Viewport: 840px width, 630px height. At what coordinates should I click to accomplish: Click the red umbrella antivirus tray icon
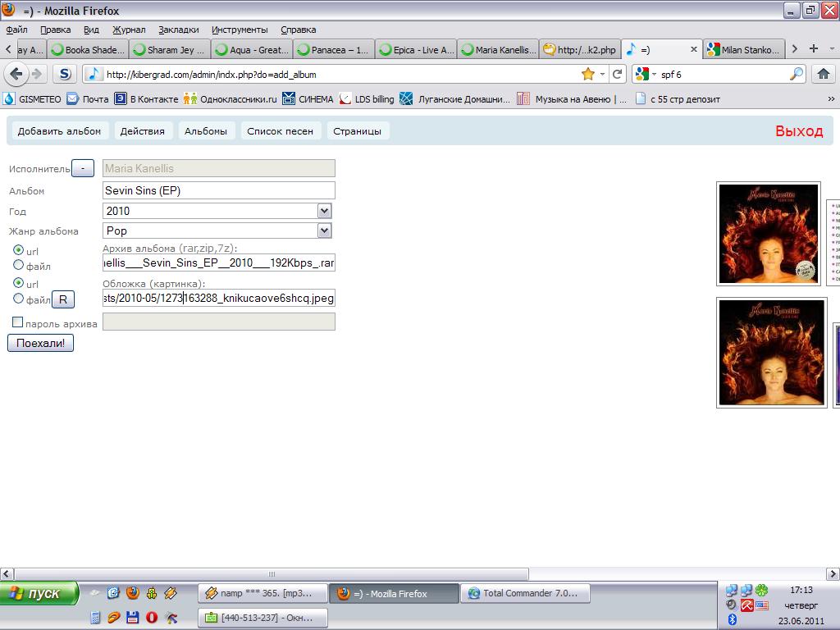coord(746,605)
